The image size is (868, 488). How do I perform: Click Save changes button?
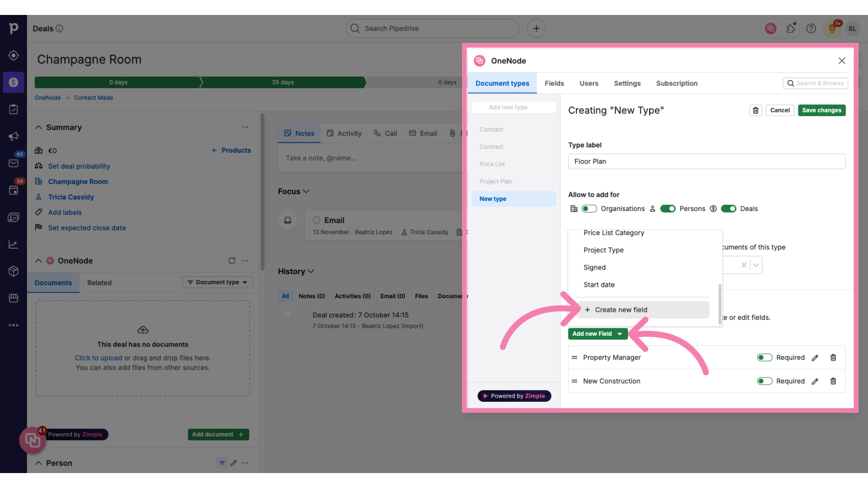pos(821,110)
